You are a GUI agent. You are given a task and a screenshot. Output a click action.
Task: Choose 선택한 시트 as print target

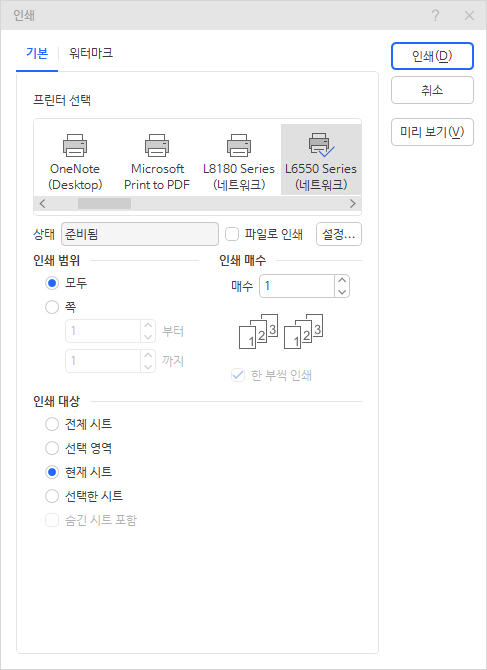tap(52, 496)
